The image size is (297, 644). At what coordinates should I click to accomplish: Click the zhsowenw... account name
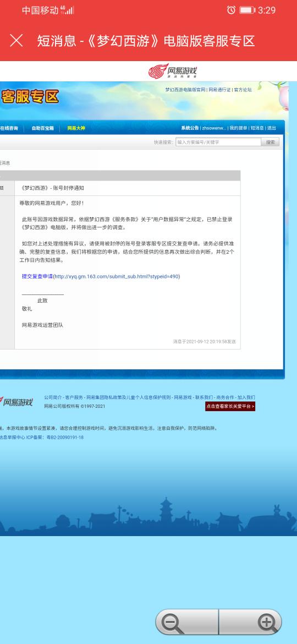[214, 128]
